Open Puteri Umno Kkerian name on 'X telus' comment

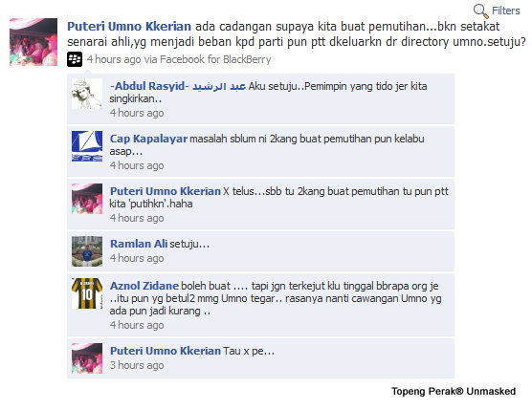coord(166,191)
